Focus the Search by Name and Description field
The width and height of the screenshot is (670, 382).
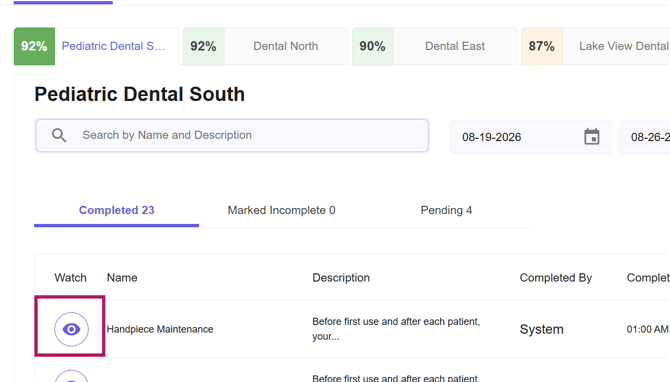coord(232,135)
